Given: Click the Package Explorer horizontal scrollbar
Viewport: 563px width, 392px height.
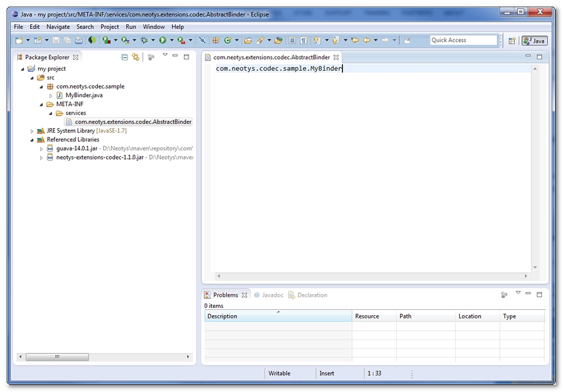Looking at the screenshot, I should (x=105, y=357).
